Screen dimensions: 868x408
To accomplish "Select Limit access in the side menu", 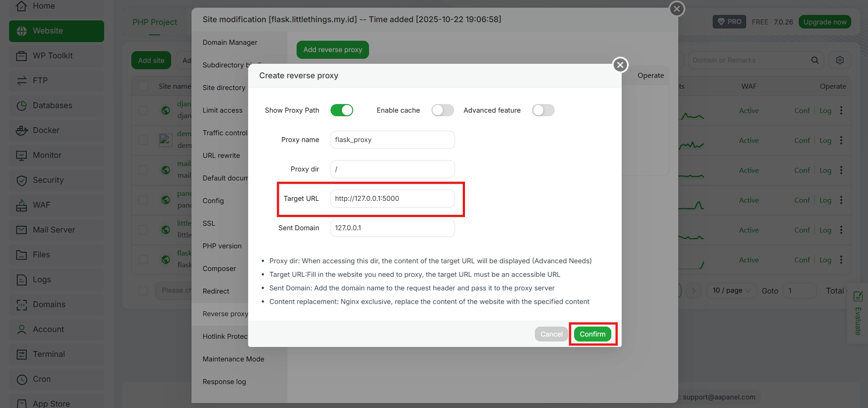I will pos(222,110).
